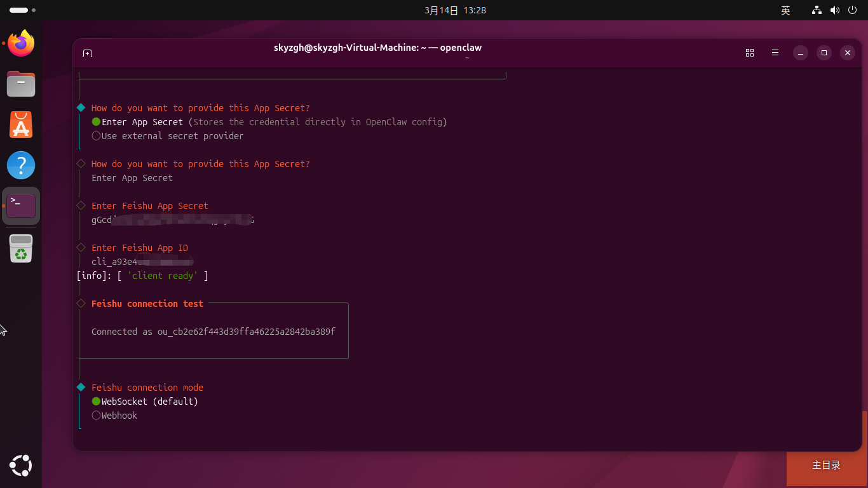Click the Terminal icon in dock
This screenshot has height=488, width=868.
[21, 206]
